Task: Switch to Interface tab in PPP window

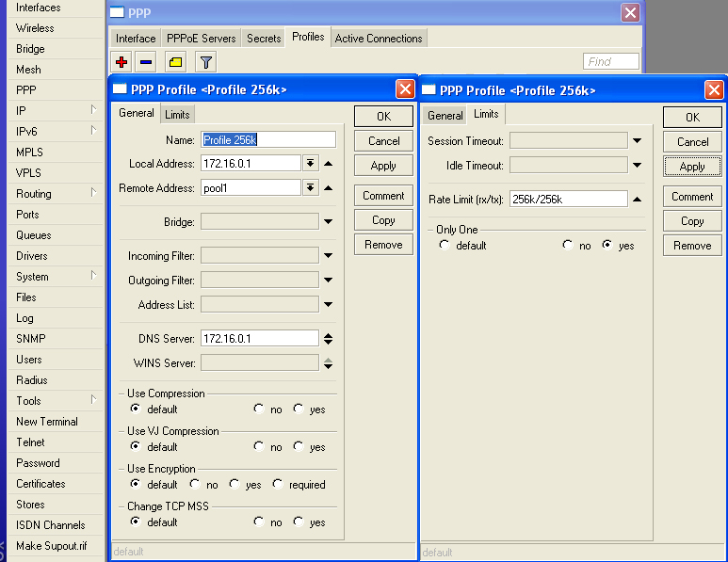Action: click(x=136, y=39)
